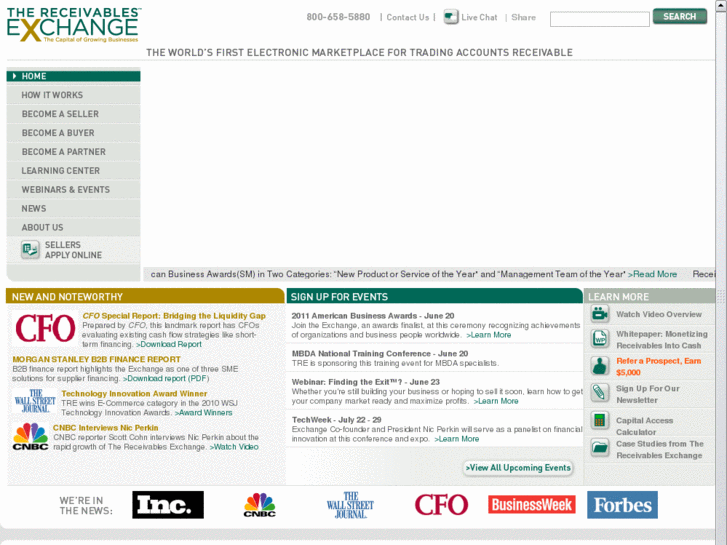Select the Home menu item
727x545 pixels.
click(x=73, y=76)
